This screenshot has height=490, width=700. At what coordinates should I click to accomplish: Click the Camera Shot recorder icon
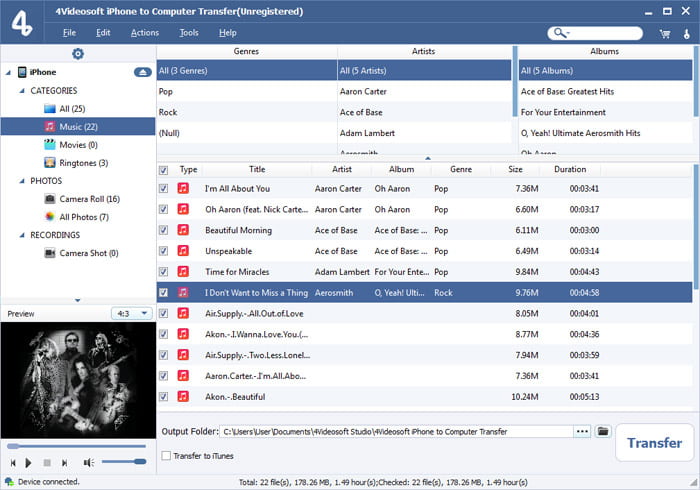tap(50, 253)
